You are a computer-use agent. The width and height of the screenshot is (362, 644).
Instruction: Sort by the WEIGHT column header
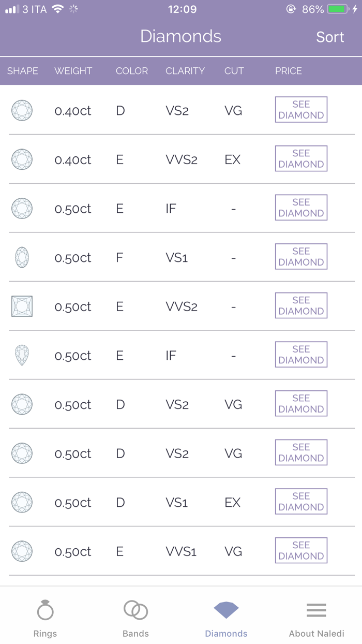(x=73, y=71)
